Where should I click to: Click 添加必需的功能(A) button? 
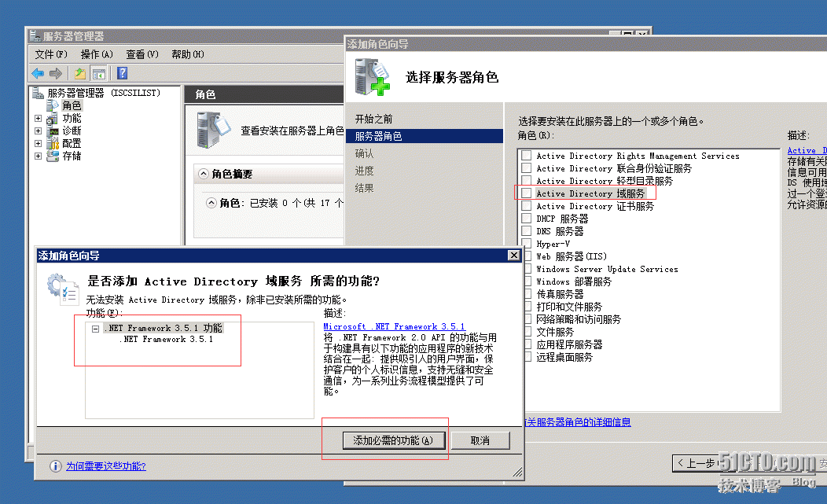tap(394, 440)
